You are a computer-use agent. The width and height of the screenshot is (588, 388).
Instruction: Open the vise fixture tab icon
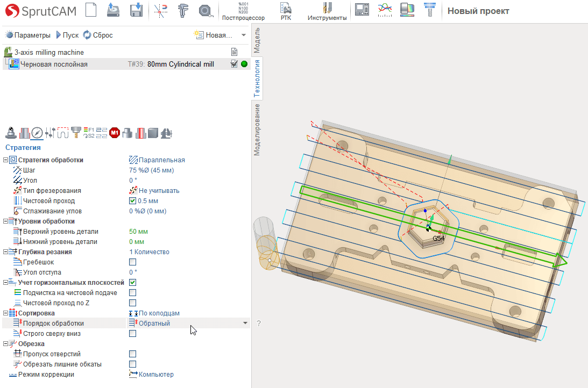click(166, 133)
